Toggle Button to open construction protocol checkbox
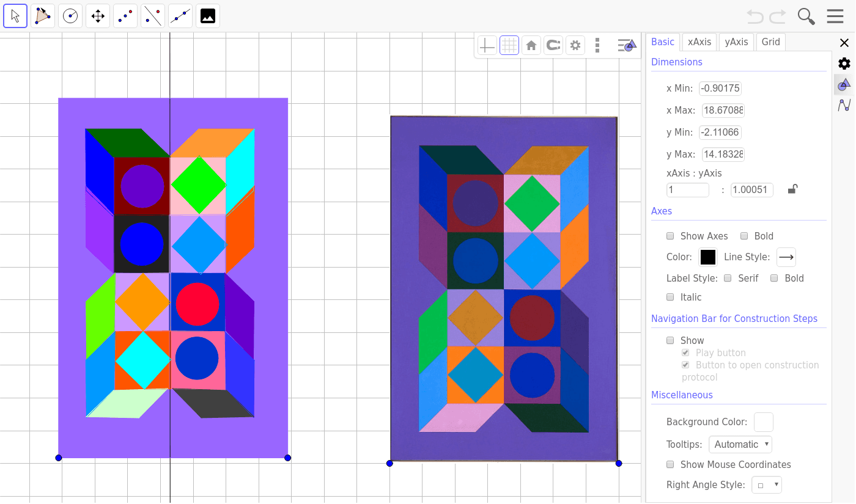 (x=685, y=365)
